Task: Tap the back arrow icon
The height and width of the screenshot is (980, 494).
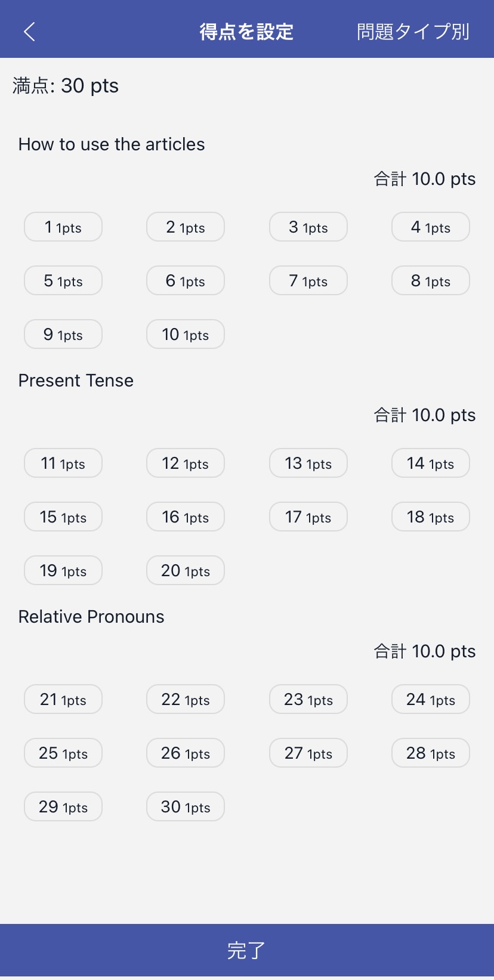Action: 30,32
